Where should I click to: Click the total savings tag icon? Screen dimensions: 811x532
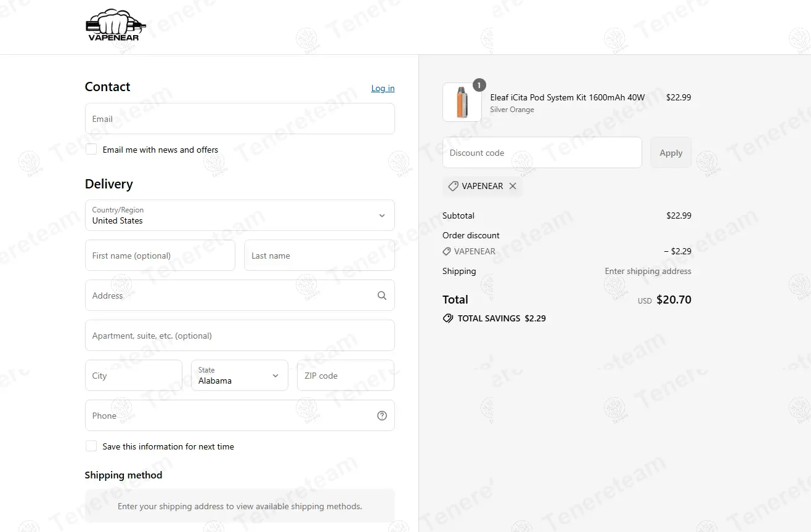(x=448, y=318)
